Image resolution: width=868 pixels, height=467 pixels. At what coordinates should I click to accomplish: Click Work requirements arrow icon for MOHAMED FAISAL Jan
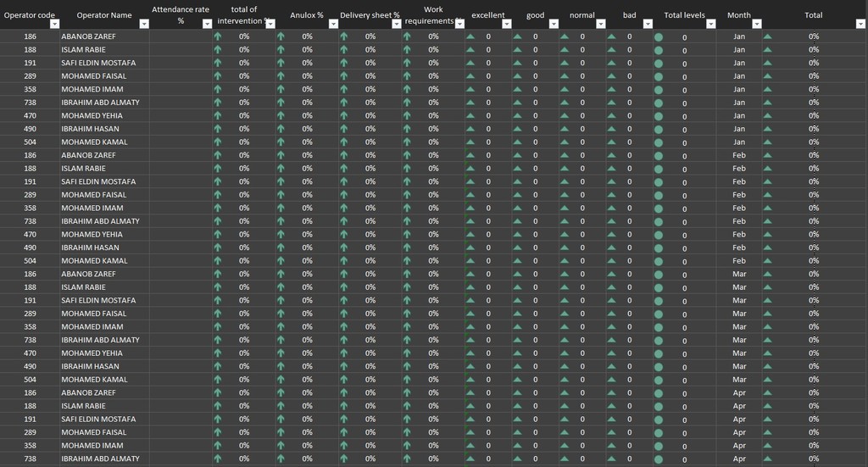(x=407, y=75)
